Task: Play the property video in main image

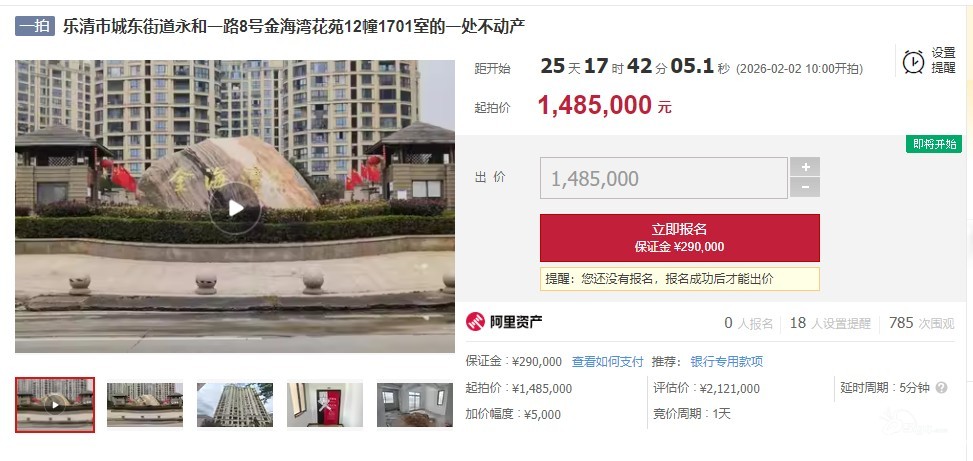Action: (235, 208)
